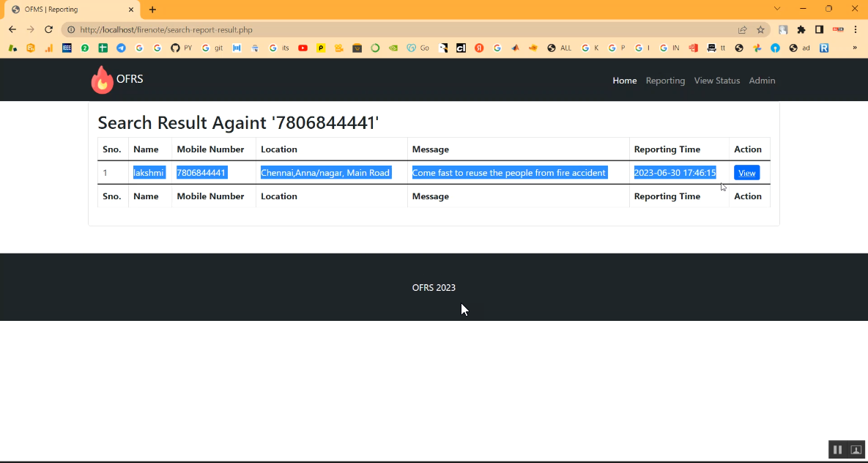This screenshot has width=868, height=463.
Task: Open the Admin navbar link
Action: pos(762,81)
